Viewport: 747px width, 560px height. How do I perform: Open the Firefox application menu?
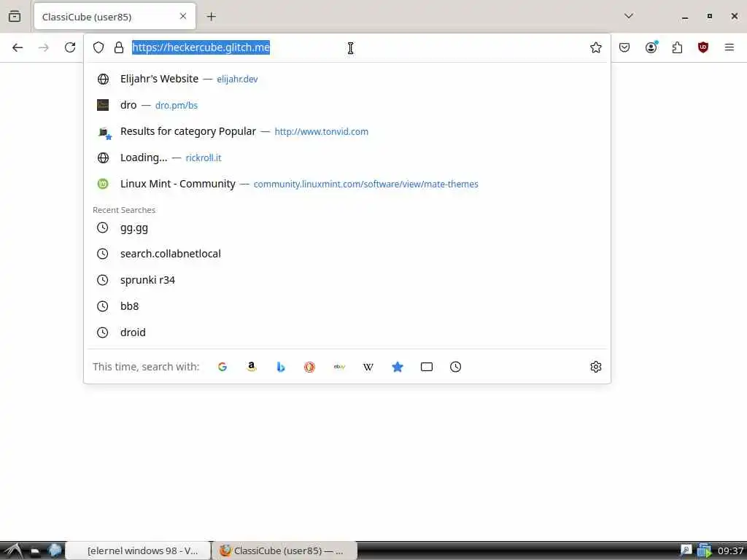click(729, 47)
